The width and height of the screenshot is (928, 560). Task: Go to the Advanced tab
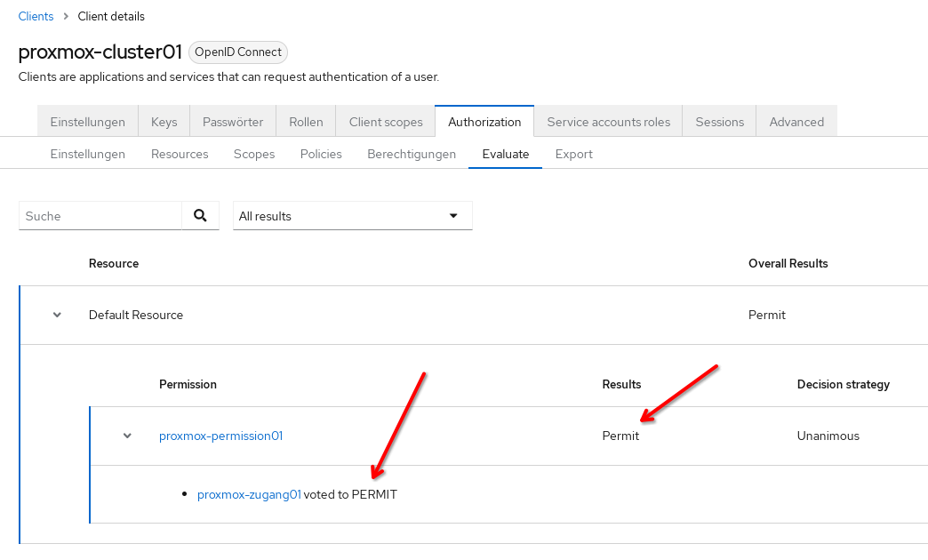click(796, 122)
